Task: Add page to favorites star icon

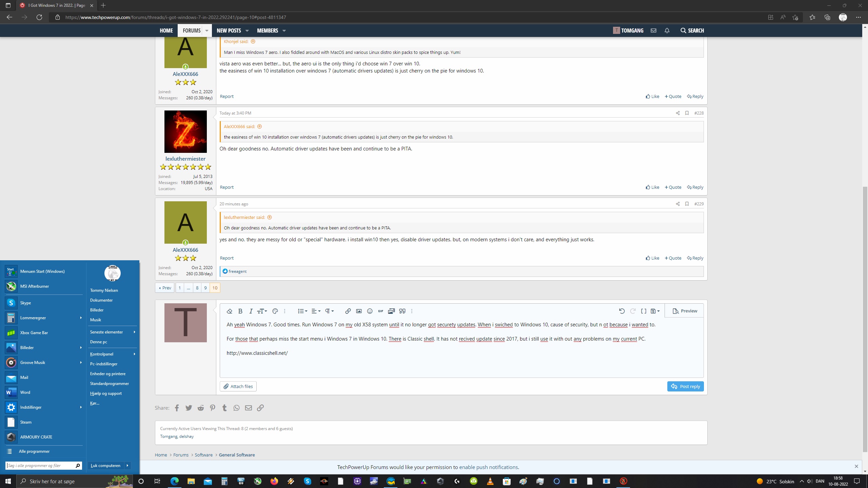Action: (x=795, y=17)
